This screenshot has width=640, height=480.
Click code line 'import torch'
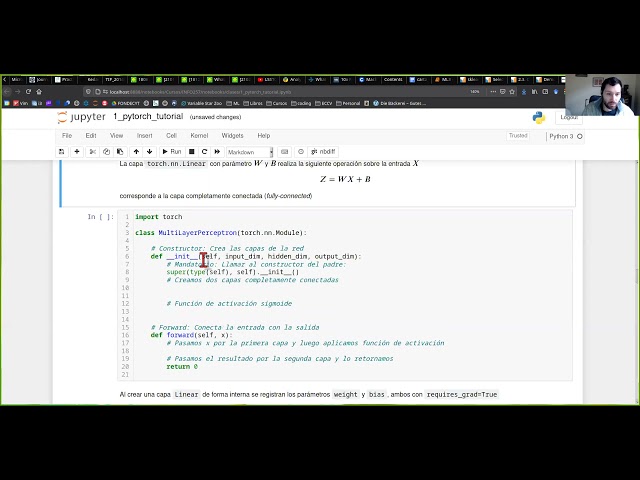[159, 217]
